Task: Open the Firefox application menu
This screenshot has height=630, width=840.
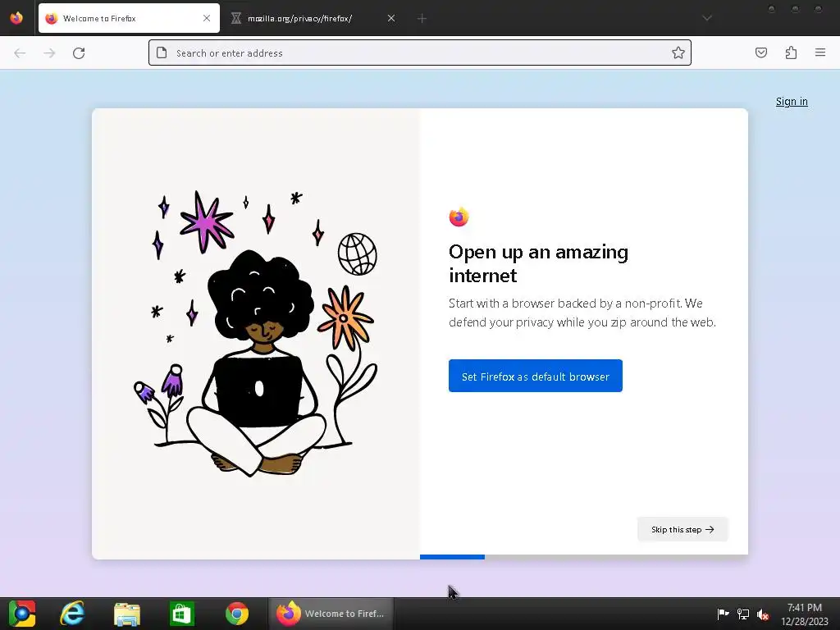Action: point(820,52)
